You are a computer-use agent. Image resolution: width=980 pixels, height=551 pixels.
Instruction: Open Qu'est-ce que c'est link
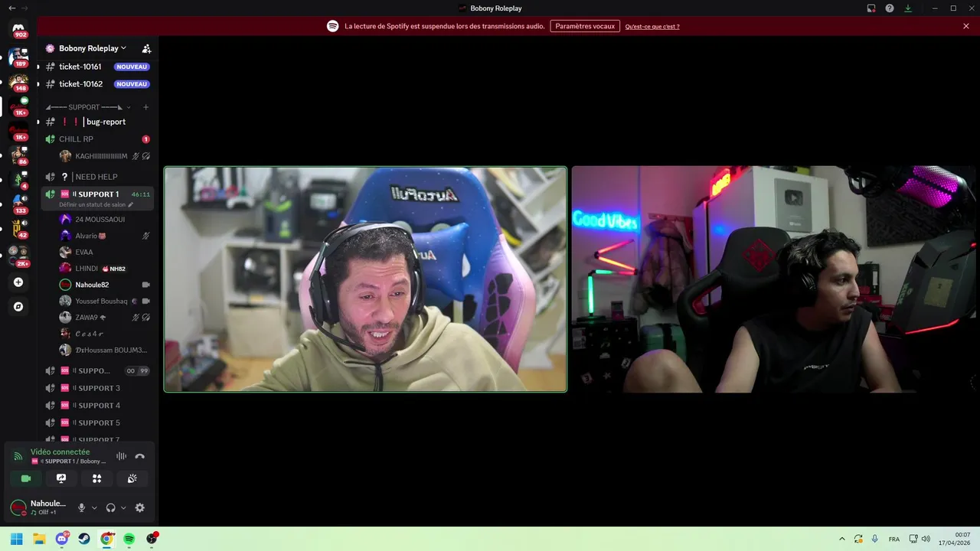pos(652,26)
